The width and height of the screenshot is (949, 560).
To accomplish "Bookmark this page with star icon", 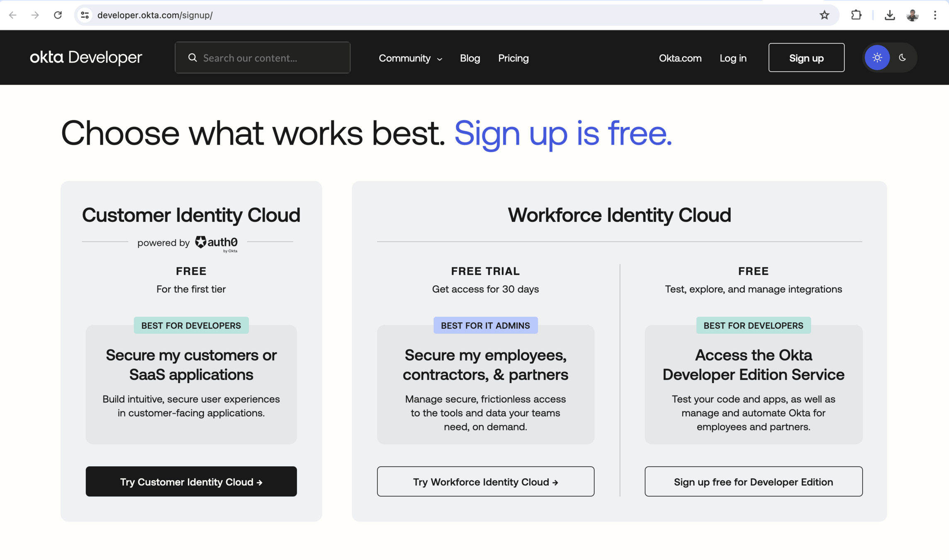I will [824, 15].
